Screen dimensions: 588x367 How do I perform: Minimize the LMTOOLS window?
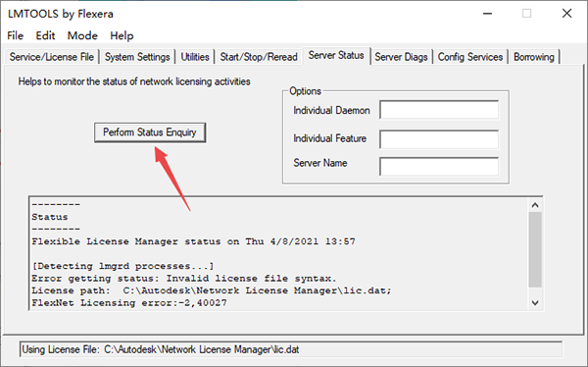click(x=487, y=14)
